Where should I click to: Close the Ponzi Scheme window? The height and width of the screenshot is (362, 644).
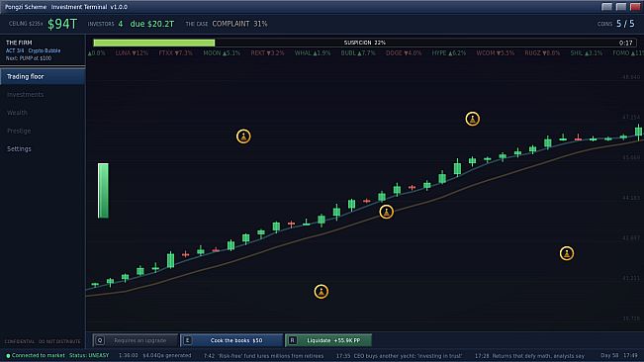pyautogui.click(x=635, y=7)
